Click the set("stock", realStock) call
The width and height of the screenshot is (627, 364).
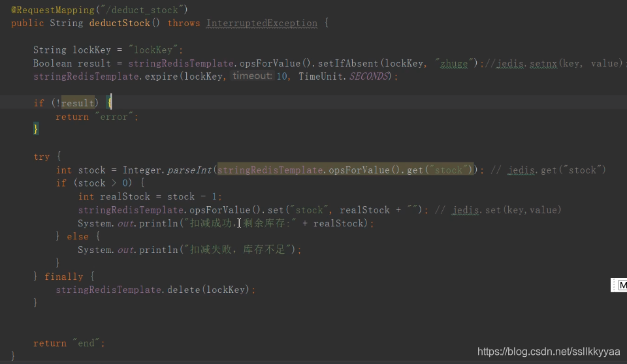[345, 210]
